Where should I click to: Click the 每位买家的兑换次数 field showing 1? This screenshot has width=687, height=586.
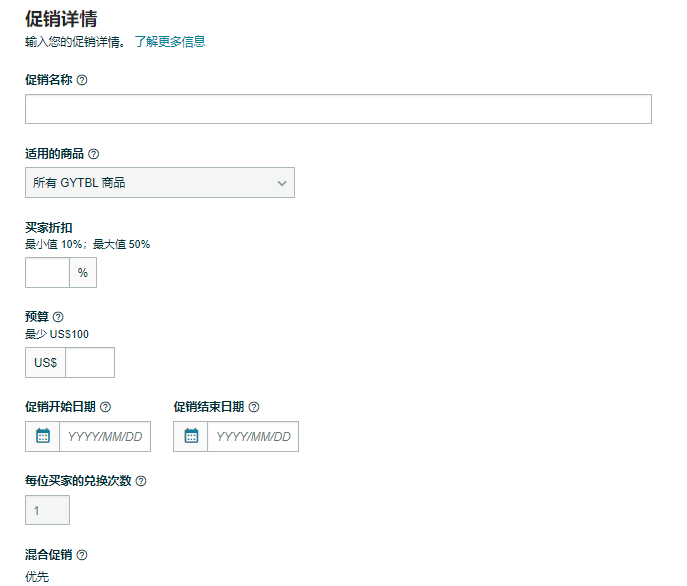tap(47, 510)
